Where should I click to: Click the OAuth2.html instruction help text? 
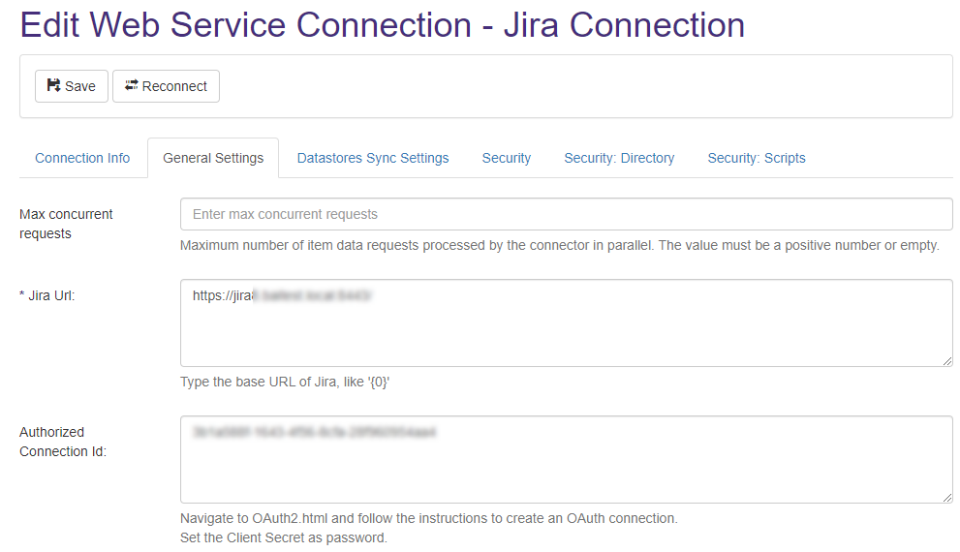pyautogui.click(x=428, y=518)
